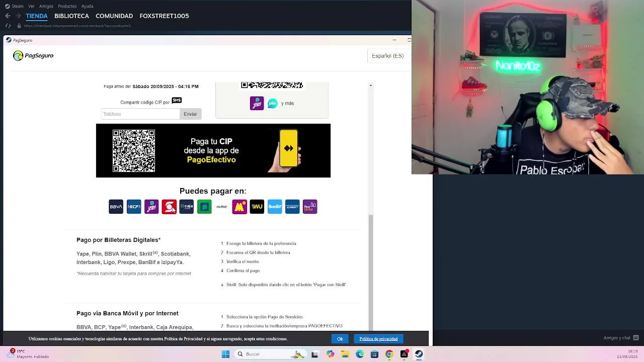Open the Español (ES) language dropdown
Image resolution: width=644 pixels, height=362 pixels.
pyautogui.click(x=388, y=56)
